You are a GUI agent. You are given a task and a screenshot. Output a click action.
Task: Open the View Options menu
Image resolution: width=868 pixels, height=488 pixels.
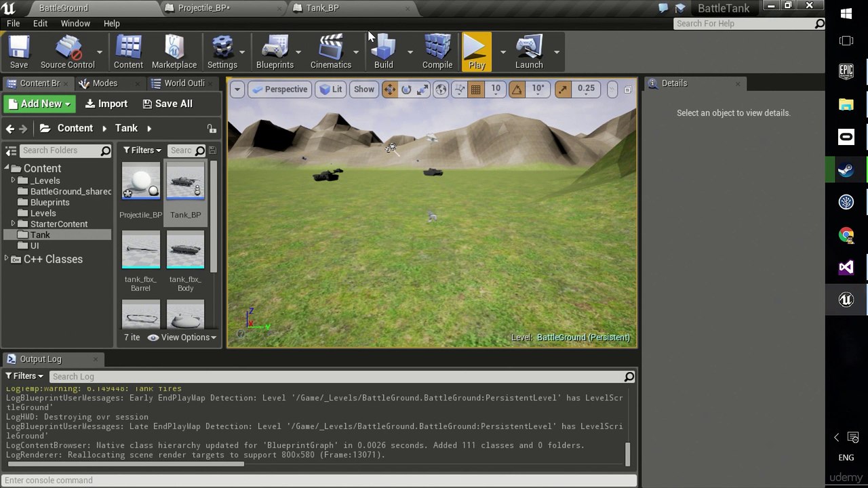[x=182, y=338]
